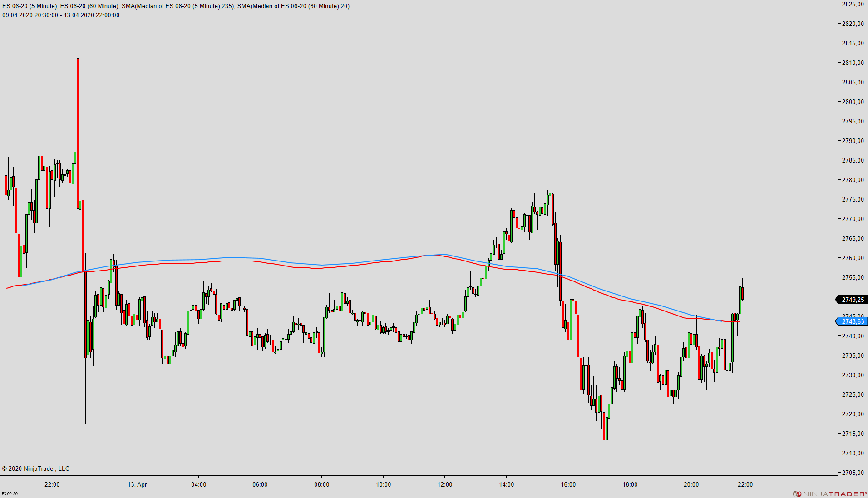
Task: Click the © 2020 NinjaTrader, LLC copyright text
Action: pos(36,468)
